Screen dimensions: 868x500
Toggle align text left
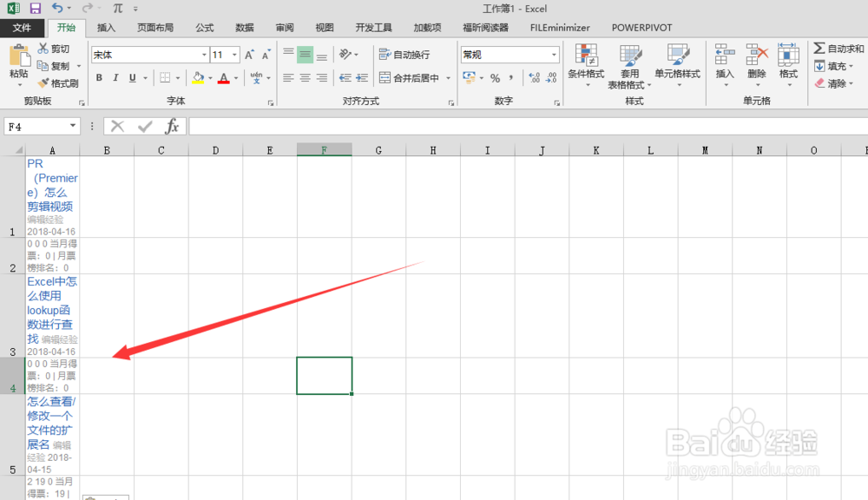click(x=288, y=77)
